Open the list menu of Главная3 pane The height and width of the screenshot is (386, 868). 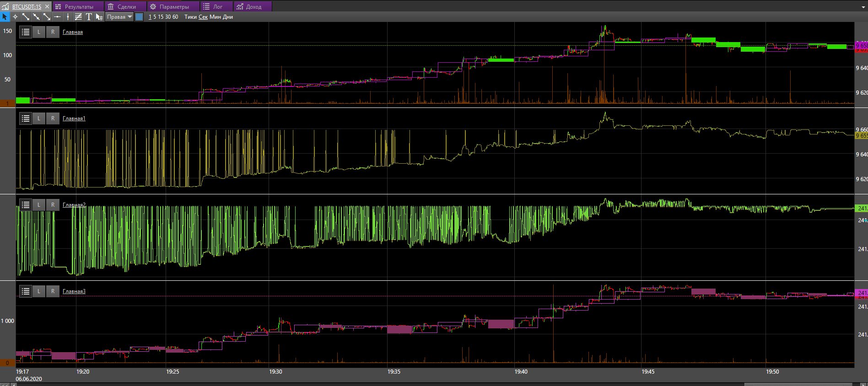tap(26, 291)
